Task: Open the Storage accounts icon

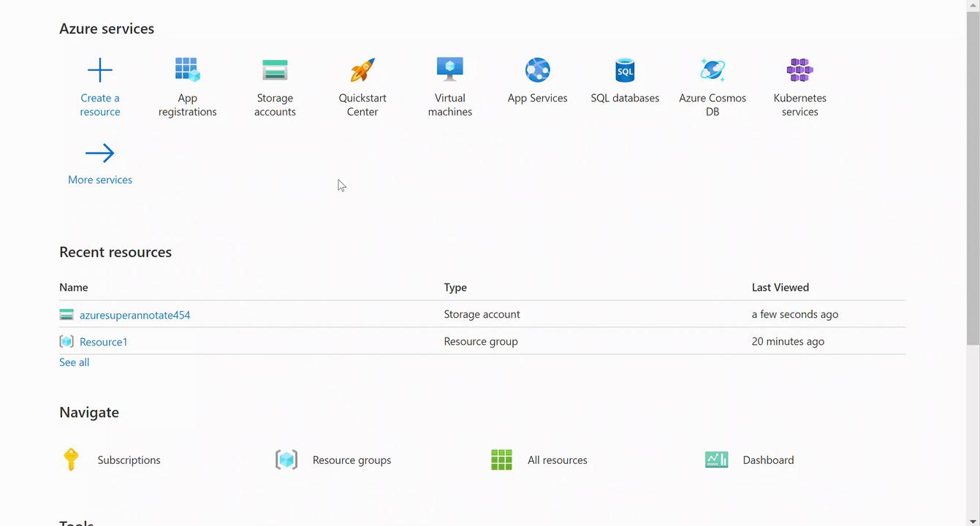Action: [x=275, y=70]
